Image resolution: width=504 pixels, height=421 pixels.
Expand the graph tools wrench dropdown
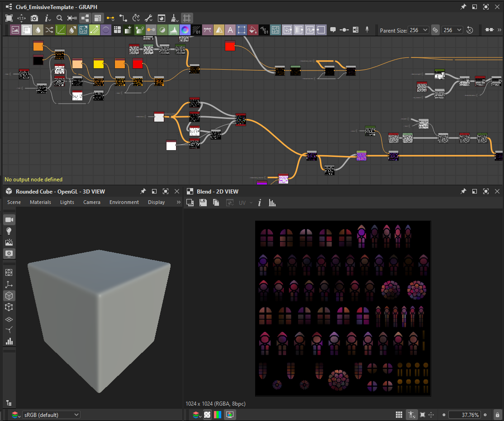pos(148,18)
